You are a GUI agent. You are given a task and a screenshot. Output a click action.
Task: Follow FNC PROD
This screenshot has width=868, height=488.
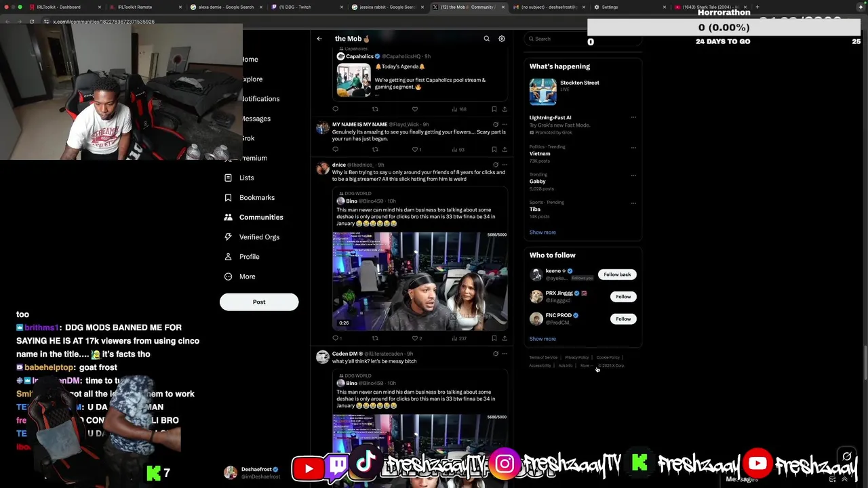tap(623, 319)
